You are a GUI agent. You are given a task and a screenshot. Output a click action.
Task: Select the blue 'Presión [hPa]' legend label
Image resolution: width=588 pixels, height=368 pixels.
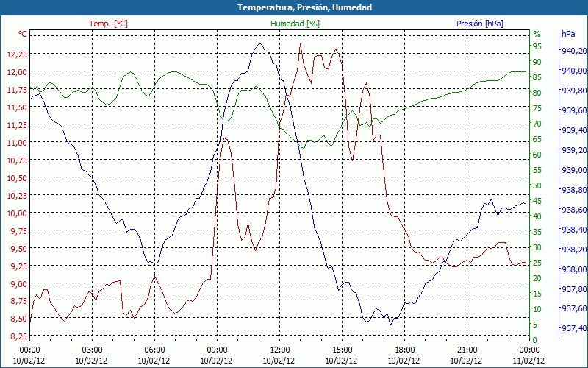[x=480, y=24]
